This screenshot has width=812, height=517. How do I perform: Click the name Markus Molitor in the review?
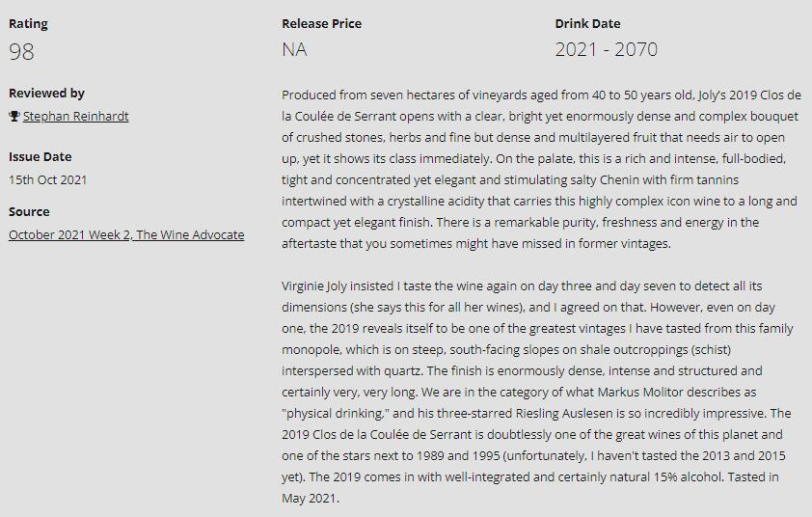pos(640,393)
